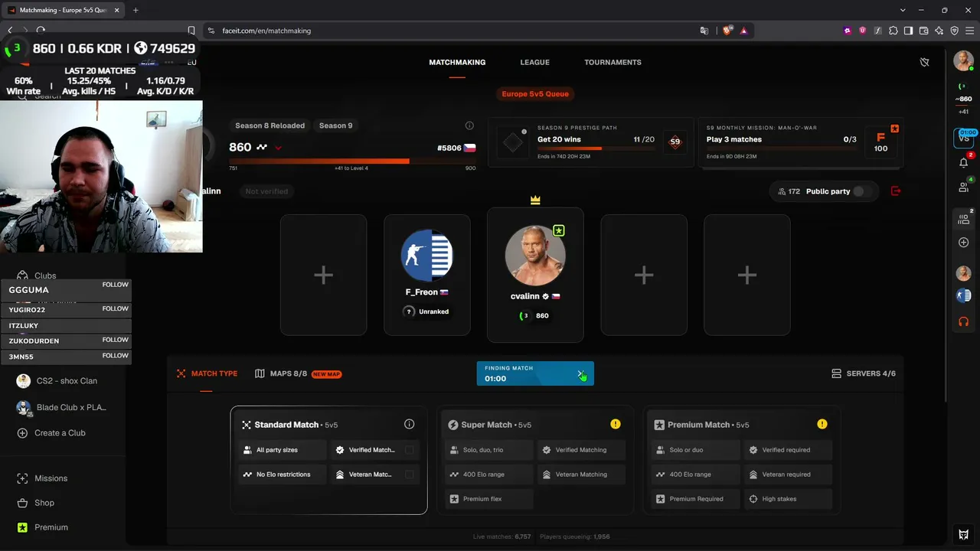
Task: Click the Europe 5v5 Queue badge
Action: tap(535, 94)
